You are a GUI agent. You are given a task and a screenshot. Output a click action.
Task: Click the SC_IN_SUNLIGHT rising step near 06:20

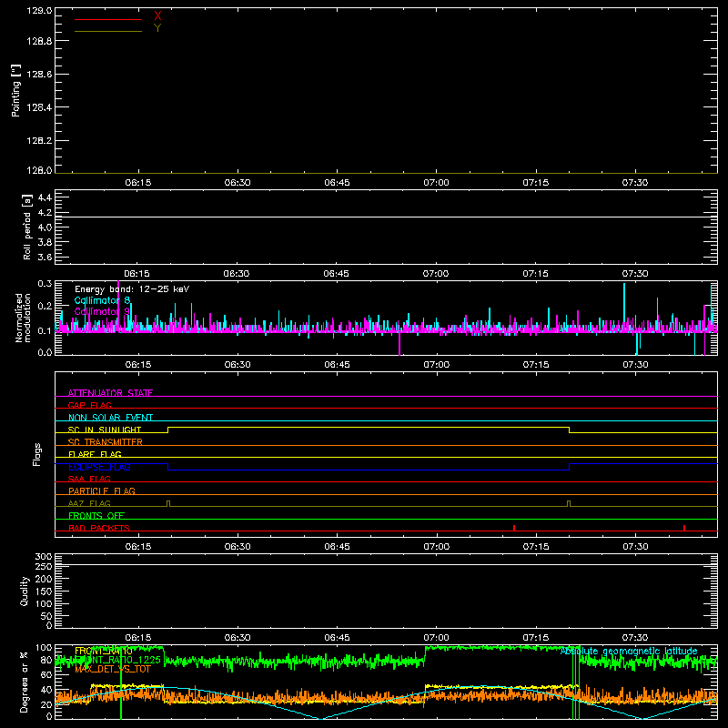coord(167,430)
